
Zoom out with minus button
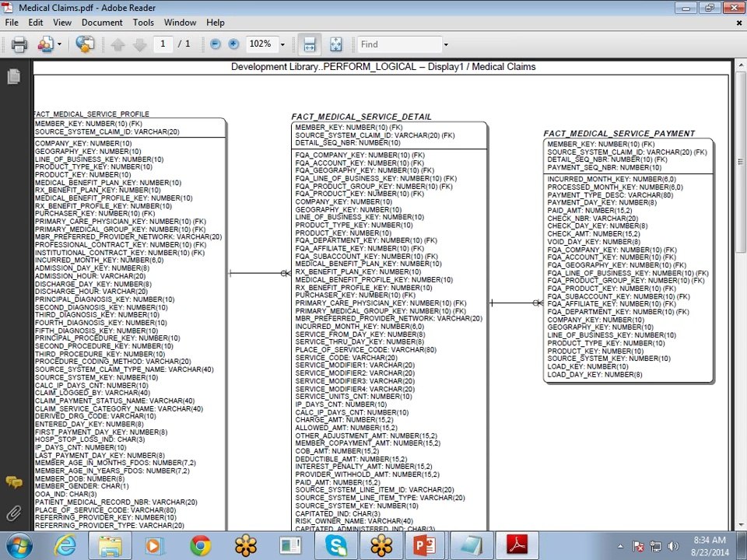pyautogui.click(x=216, y=44)
